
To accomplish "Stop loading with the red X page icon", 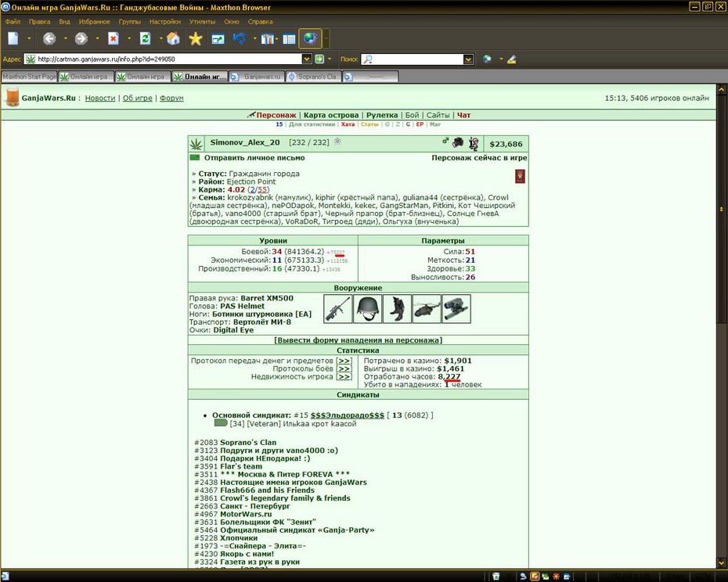I will pos(114,38).
